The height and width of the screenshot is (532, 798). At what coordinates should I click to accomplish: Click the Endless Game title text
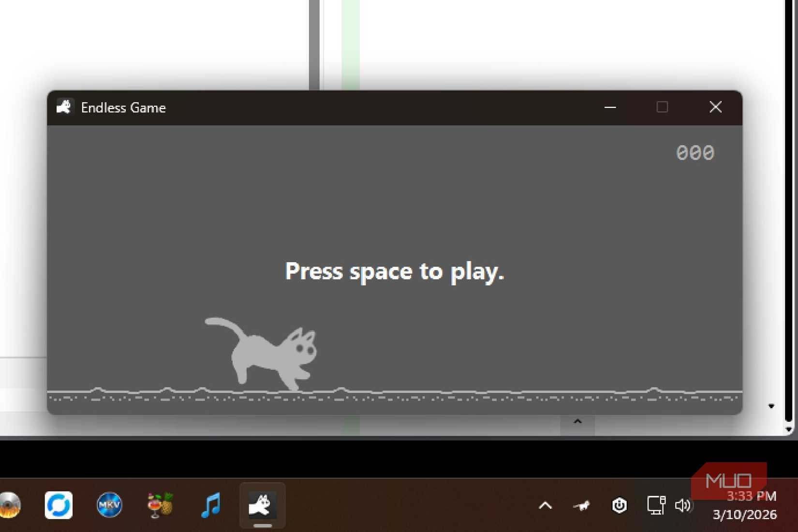coord(123,107)
